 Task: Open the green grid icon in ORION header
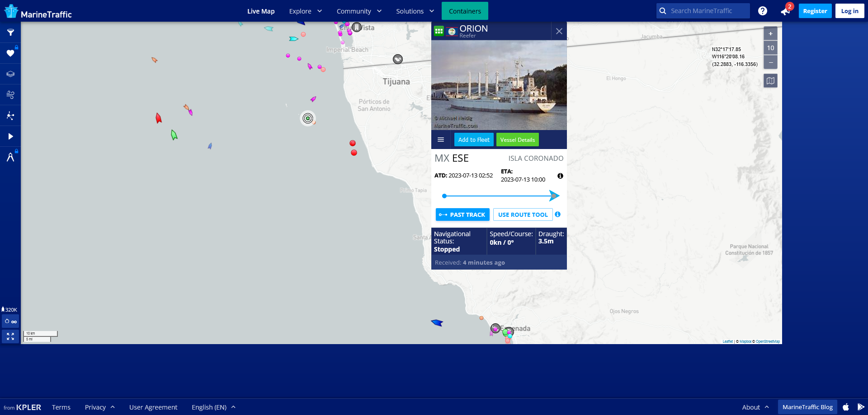pyautogui.click(x=439, y=31)
